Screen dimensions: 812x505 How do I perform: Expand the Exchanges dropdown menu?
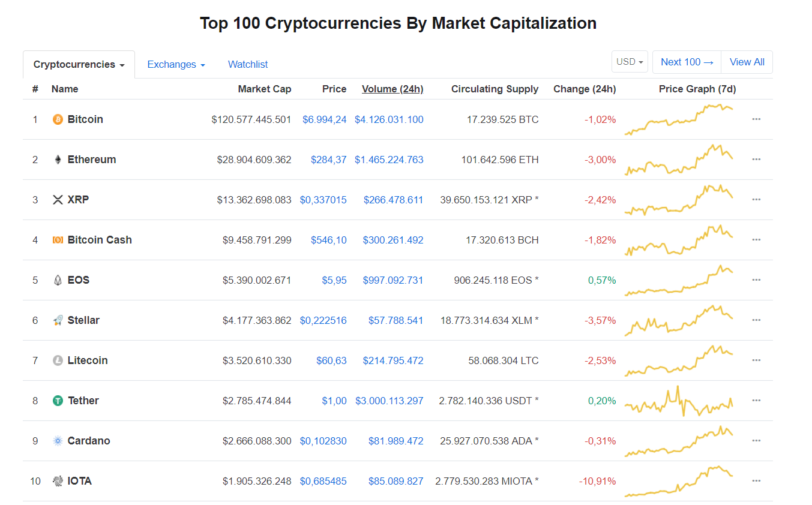click(x=176, y=64)
